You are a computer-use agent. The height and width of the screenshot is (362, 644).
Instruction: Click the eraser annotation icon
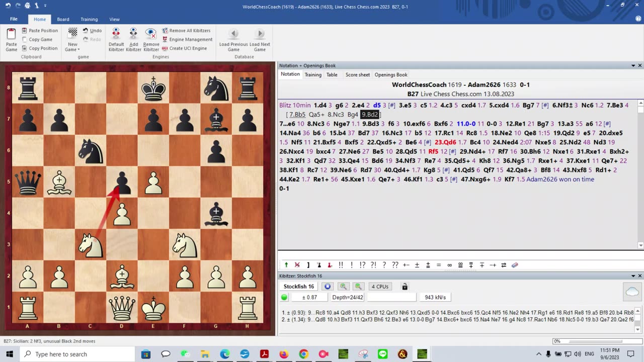click(x=515, y=265)
